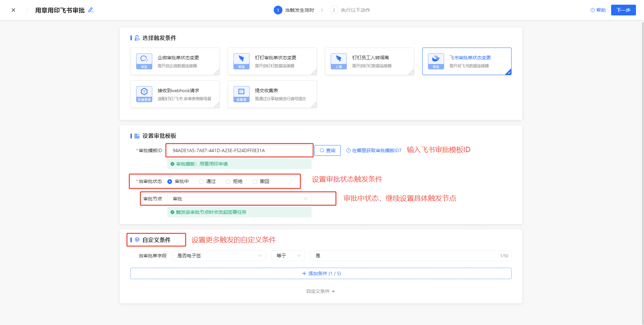The image size is (644, 325).
Task: Select the 飞书审批单状态变更 trigger icon
Action: coord(436,61)
